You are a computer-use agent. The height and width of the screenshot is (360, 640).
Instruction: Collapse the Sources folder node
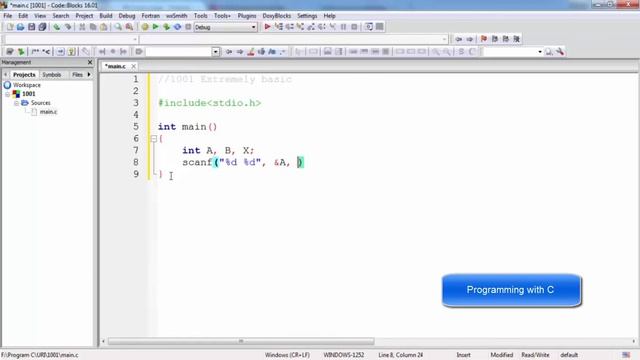point(16,103)
